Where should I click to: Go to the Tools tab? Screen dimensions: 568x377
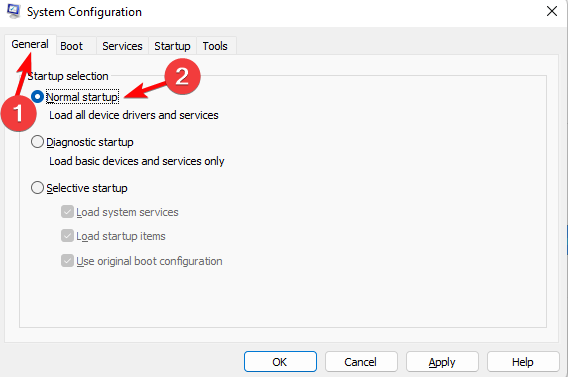click(x=215, y=46)
